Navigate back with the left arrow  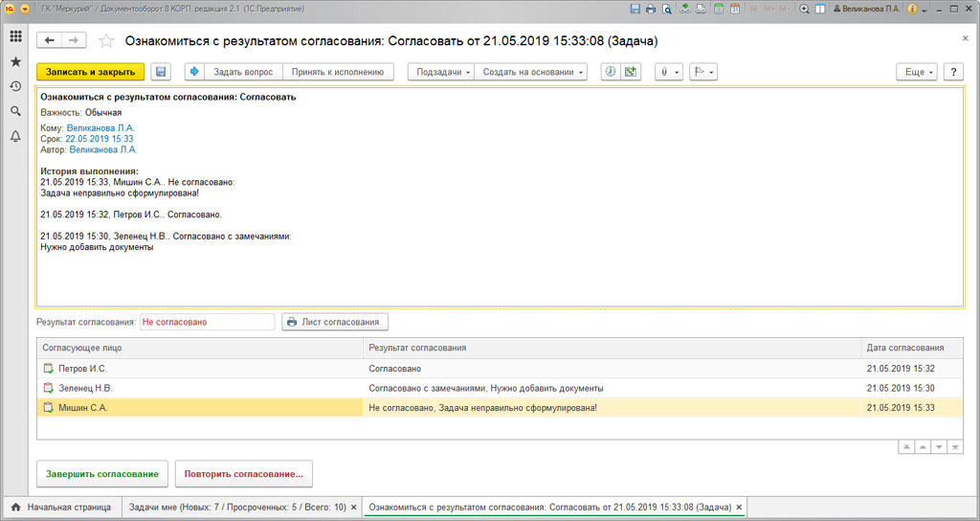pyautogui.click(x=50, y=40)
